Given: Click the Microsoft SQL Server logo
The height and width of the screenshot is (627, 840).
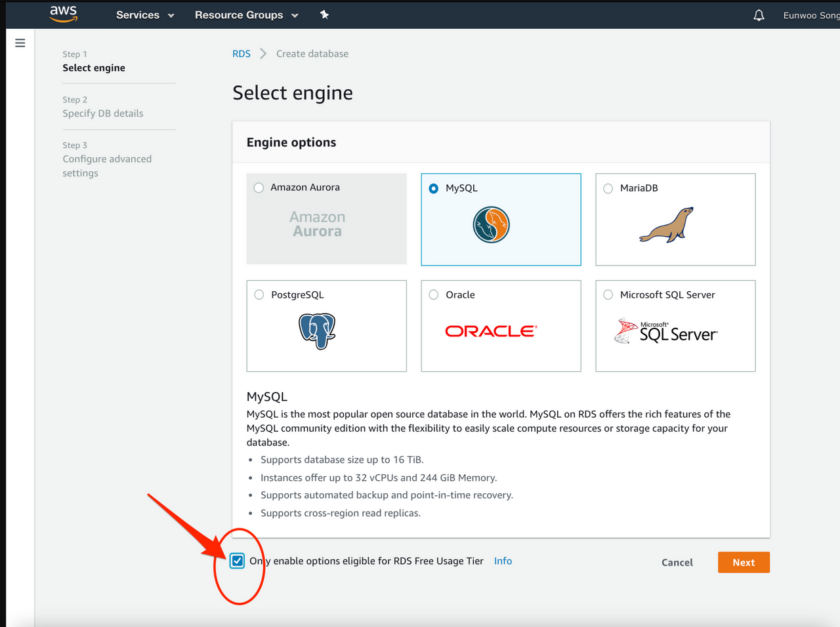Looking at the screenshot, I should click(666, 332).
